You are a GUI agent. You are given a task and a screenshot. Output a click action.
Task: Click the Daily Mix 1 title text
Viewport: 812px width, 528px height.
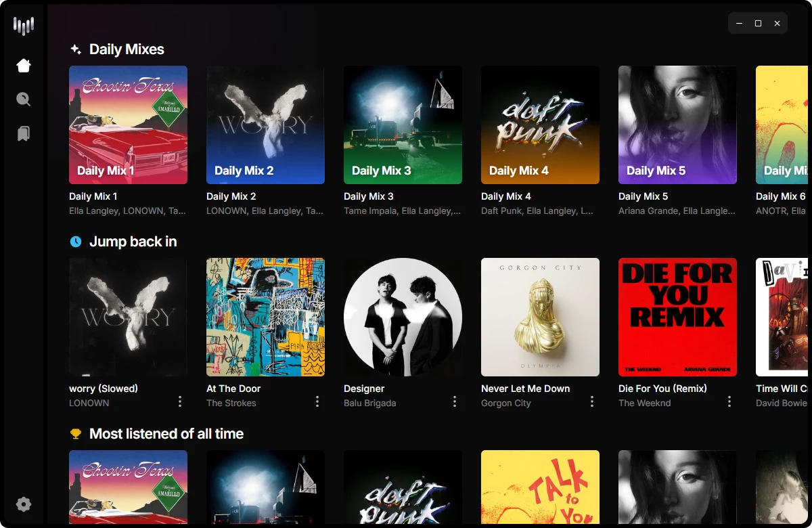[x=93, y=196]
